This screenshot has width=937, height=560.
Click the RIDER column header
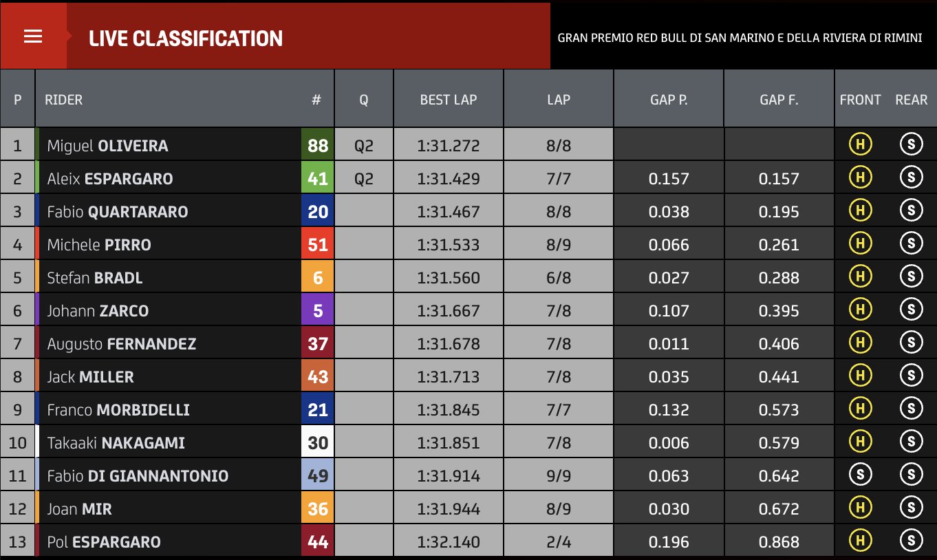[x=63, y=100]
